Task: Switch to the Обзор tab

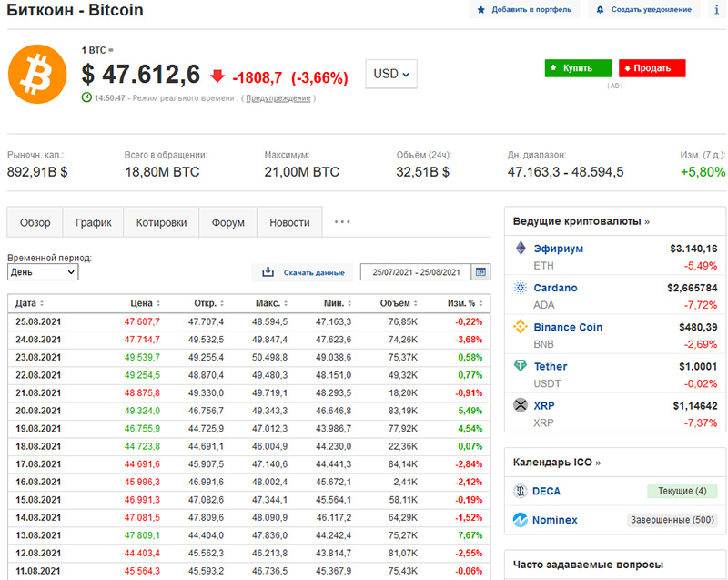Action: (35, 222)
